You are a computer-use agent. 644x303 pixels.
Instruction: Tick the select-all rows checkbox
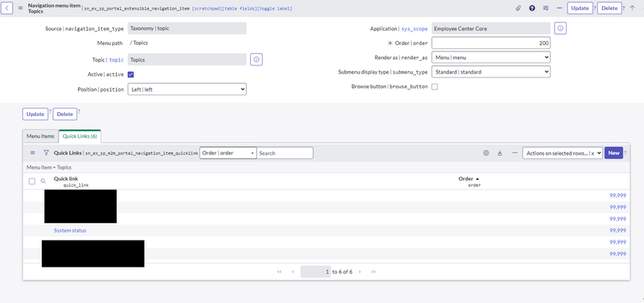point(32,181)
